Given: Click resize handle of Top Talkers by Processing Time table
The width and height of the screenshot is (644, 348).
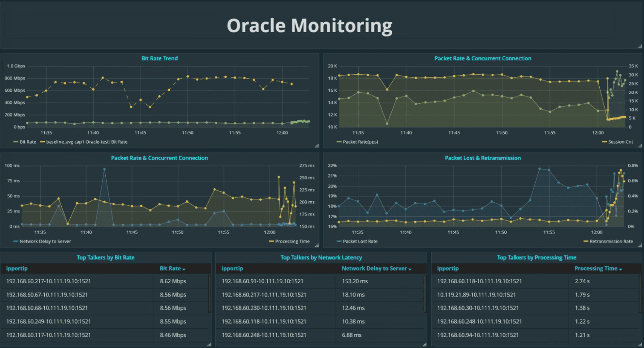Looking at the screenshot, I should (640, 344).
